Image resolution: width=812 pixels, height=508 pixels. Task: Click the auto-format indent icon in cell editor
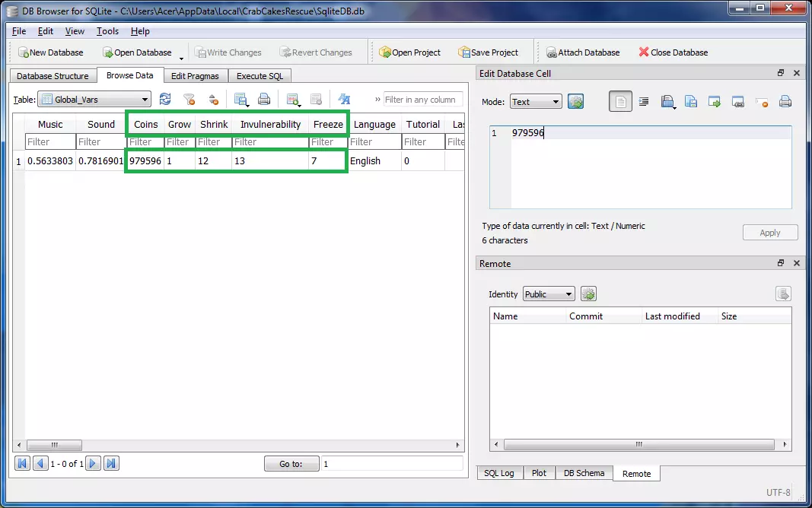pyautogui.click(x=644, y=101)
